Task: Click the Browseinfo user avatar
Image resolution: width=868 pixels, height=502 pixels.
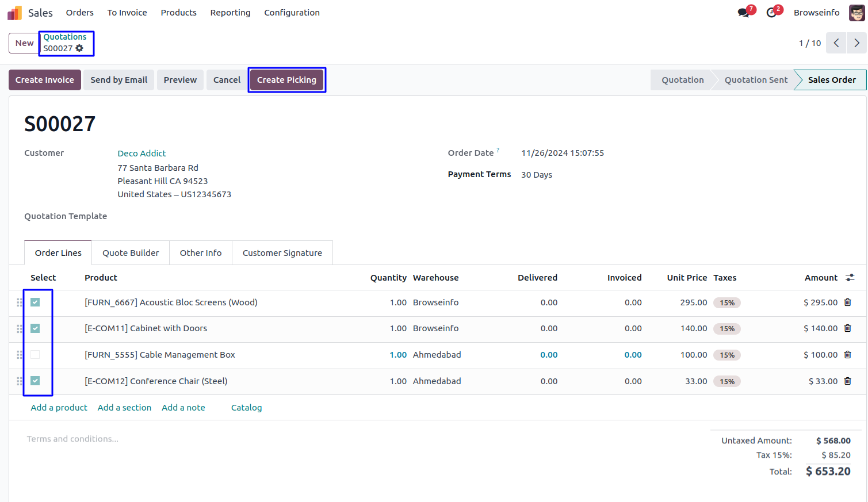Action: coord(856,13)
